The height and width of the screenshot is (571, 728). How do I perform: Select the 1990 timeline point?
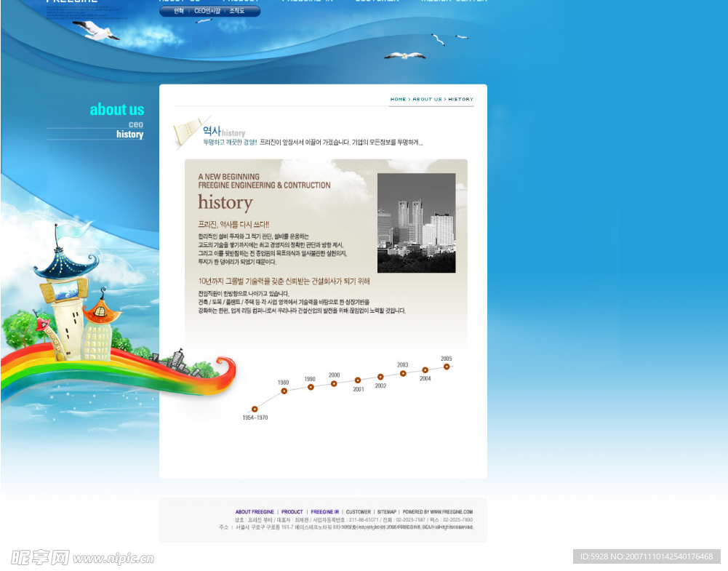(311, 387)
